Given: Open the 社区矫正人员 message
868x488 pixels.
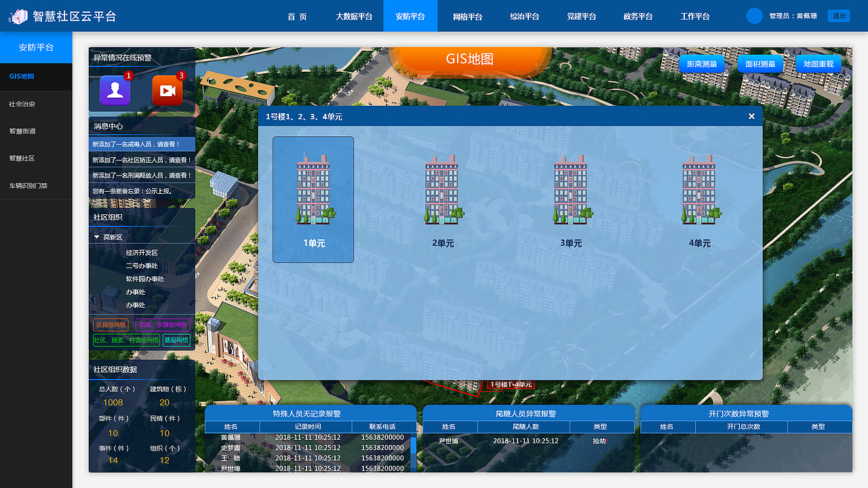Looking at the screenshot, I should pyautogui.click(x=142, y=160).
